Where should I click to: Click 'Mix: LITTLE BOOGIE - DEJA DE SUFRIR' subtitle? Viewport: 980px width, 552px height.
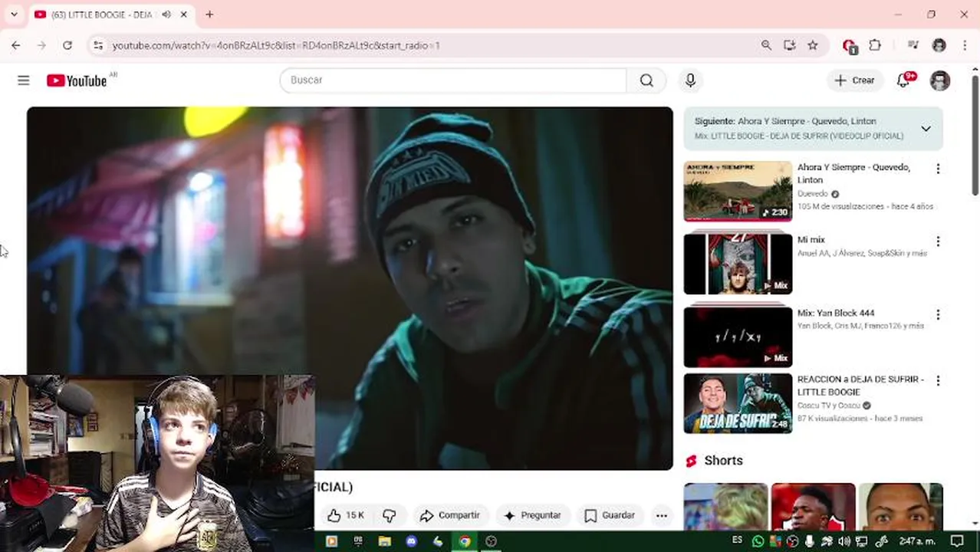click(799, 136)
